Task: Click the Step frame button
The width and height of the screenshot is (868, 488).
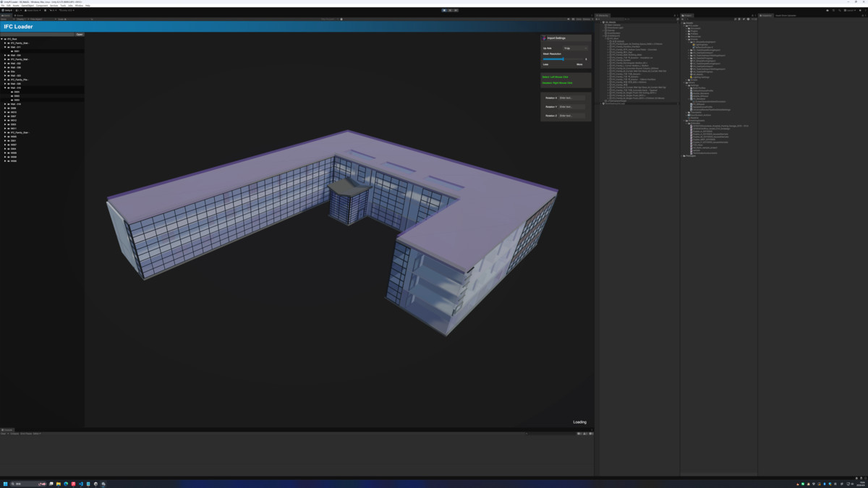Action: coord(456,10)
